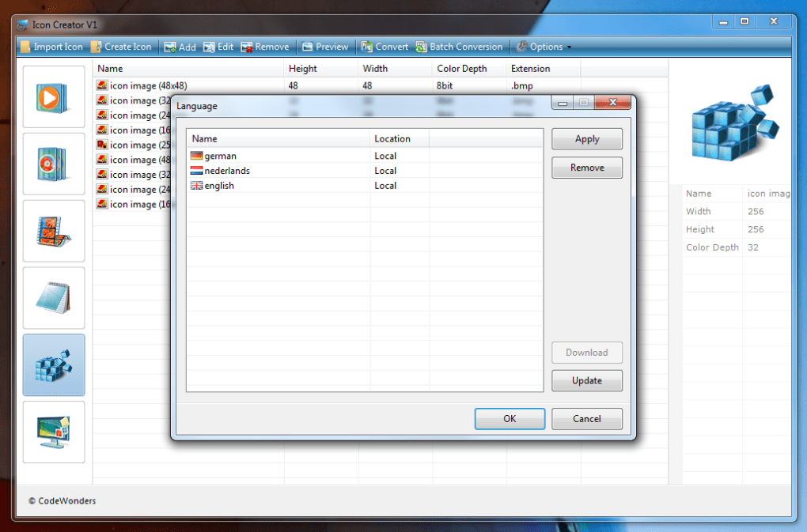The image size is (807, 532).
Task: Open the Options menu
Action: [544, 47]
